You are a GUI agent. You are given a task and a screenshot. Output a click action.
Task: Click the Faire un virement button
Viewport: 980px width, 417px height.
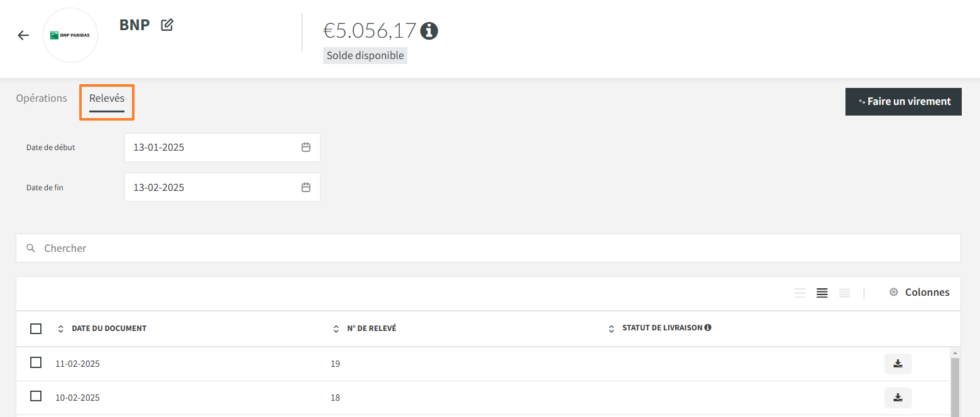(903, 102)
